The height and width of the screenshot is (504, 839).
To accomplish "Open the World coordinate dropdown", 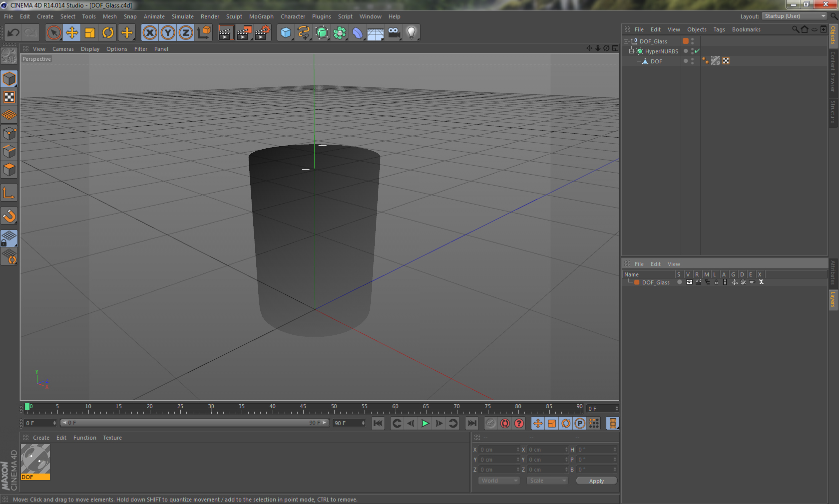I will pos(499,481).
